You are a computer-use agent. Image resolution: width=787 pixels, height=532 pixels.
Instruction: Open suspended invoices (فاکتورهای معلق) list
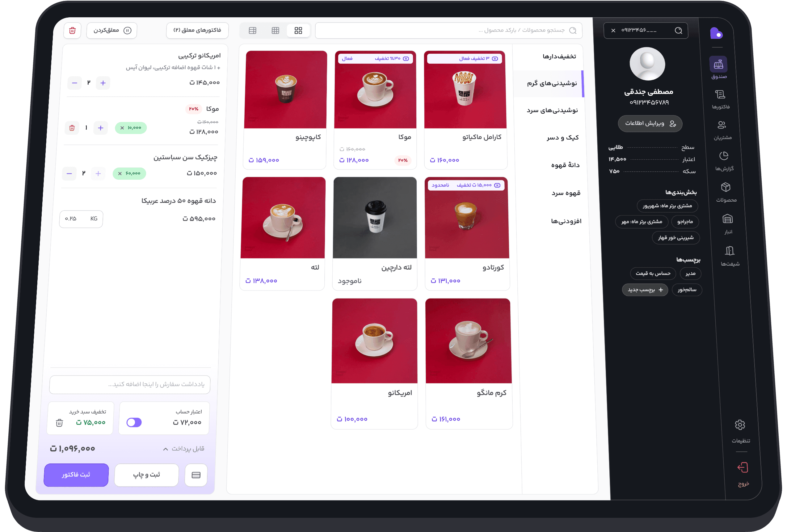tap(197, 31)
